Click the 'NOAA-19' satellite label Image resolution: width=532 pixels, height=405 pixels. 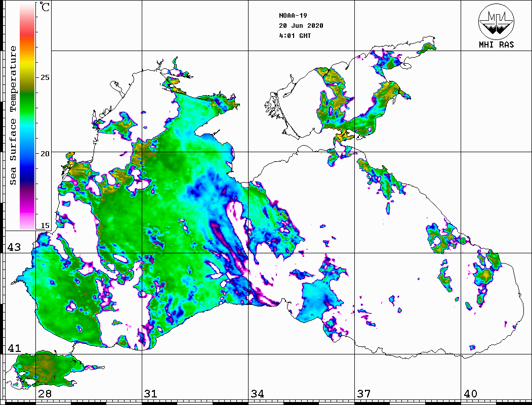[293, 16]
